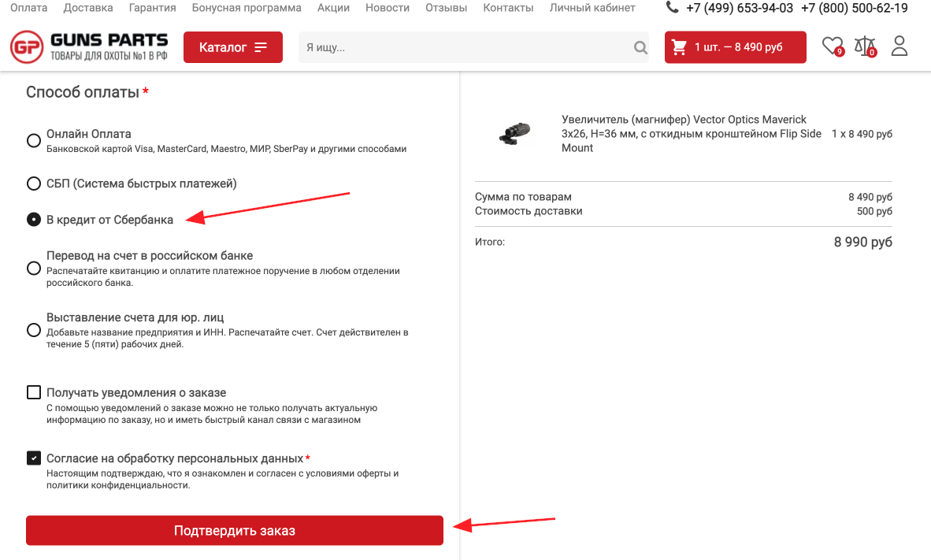Call +7 (800) 500-62-19 number

pyautogui.click(x=855, y=8)
